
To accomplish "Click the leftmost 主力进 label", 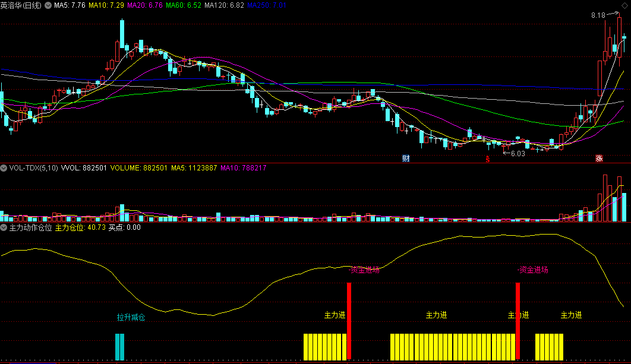I will click(x=335, y=315).
